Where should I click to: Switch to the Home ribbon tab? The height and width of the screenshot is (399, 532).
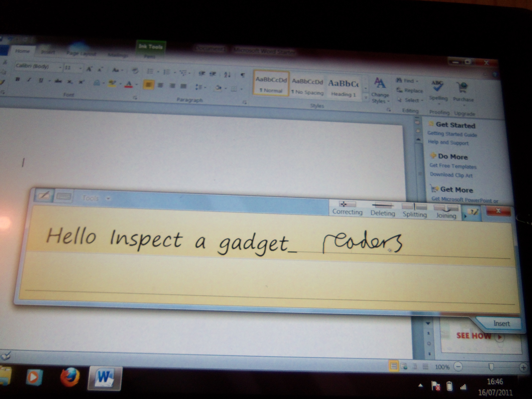coord(22,51)
